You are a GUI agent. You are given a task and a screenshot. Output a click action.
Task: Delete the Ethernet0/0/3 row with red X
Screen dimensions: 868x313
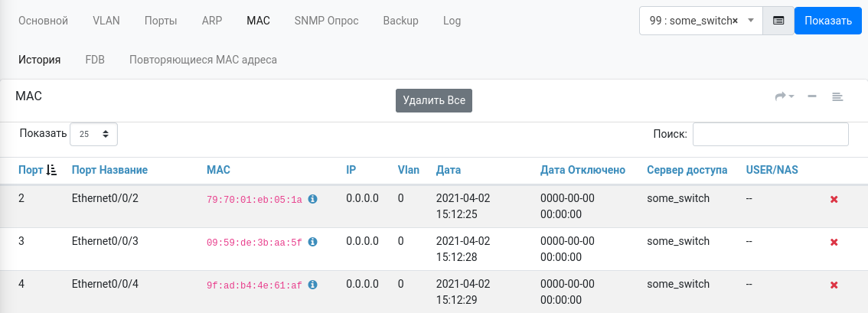[834, 243]
